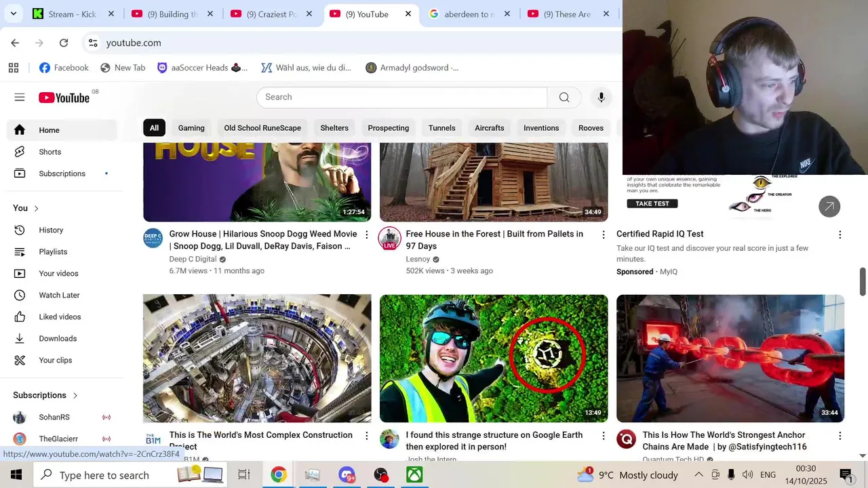Click the youtube.com address bar

click(x=134, y=43)
